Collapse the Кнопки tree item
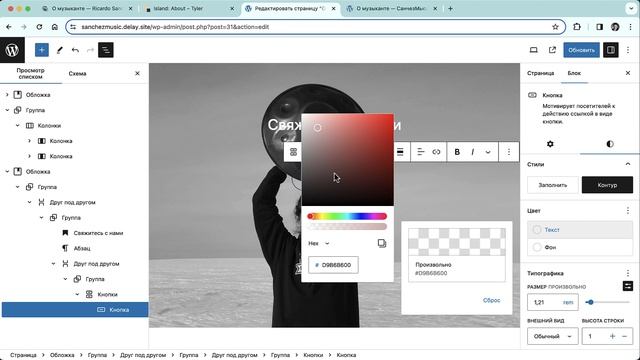The width and height of the screenshot is (640, 360). [x=77, y=294]
